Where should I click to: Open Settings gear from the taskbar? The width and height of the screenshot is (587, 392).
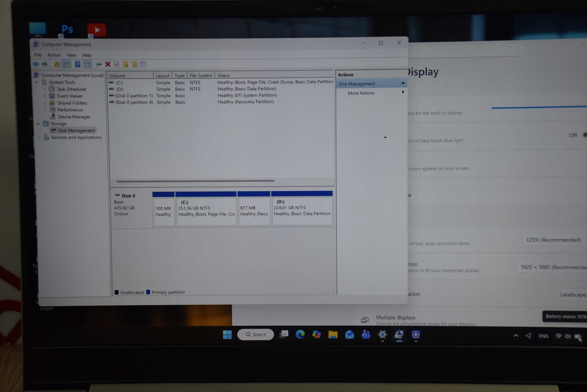382,334
